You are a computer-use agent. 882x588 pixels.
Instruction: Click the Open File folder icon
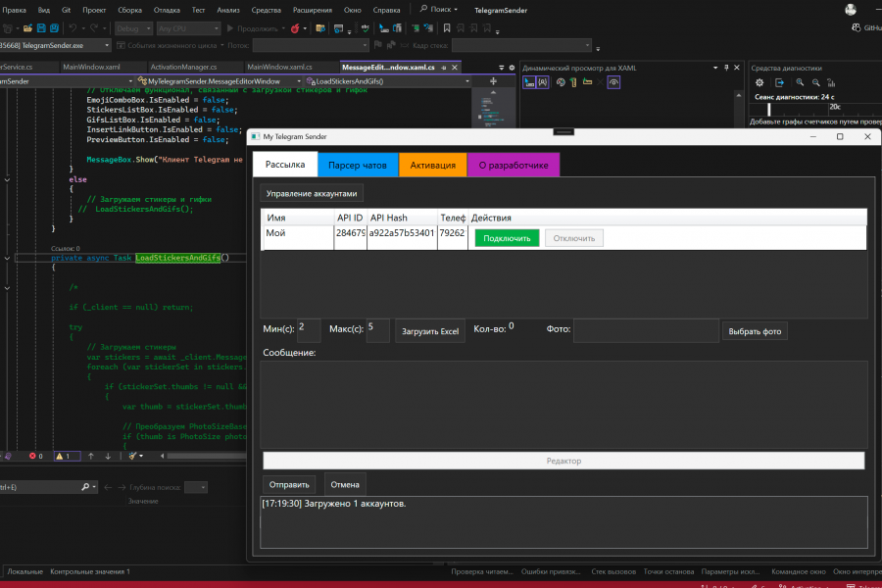(x=27, y=28)
